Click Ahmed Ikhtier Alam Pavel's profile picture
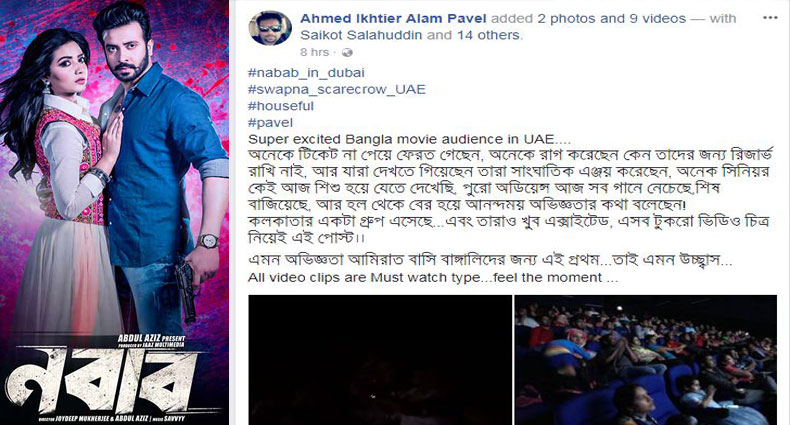The width and height of the screenshot is (790, 425). pos(270,28)
